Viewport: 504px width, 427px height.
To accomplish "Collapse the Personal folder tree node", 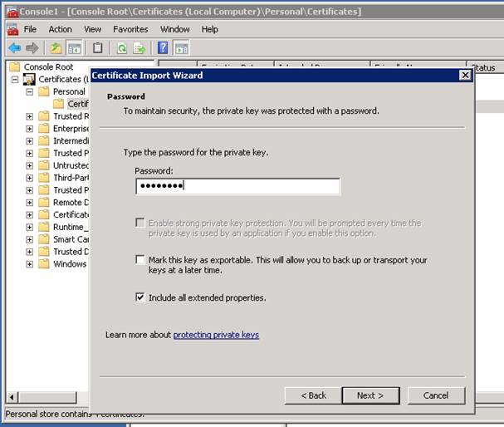I will click(x=30, y=91).
